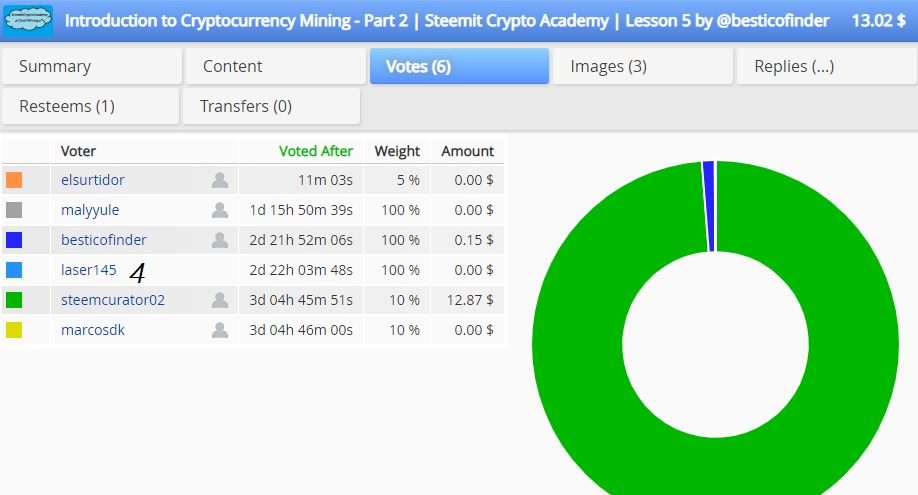Click the 3d 04h 46m 00s cell
The height and width of the screenshot is (495, 918).
click(x=301, y=330)
